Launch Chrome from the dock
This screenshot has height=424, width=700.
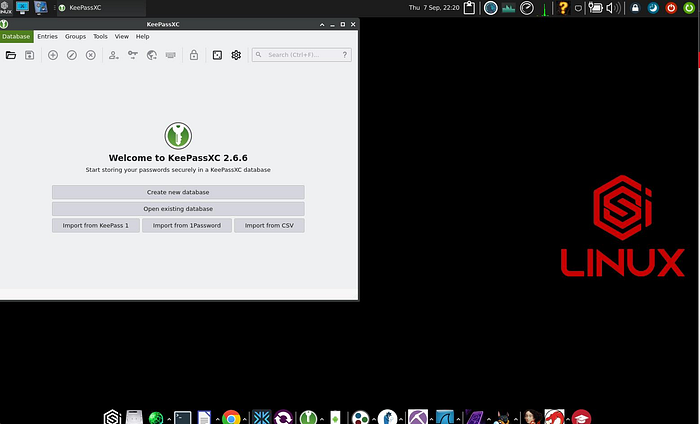click(x=231, y=417)
